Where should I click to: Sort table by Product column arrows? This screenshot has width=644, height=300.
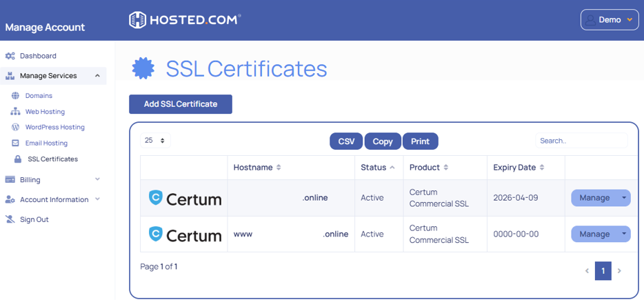(445, 168)
